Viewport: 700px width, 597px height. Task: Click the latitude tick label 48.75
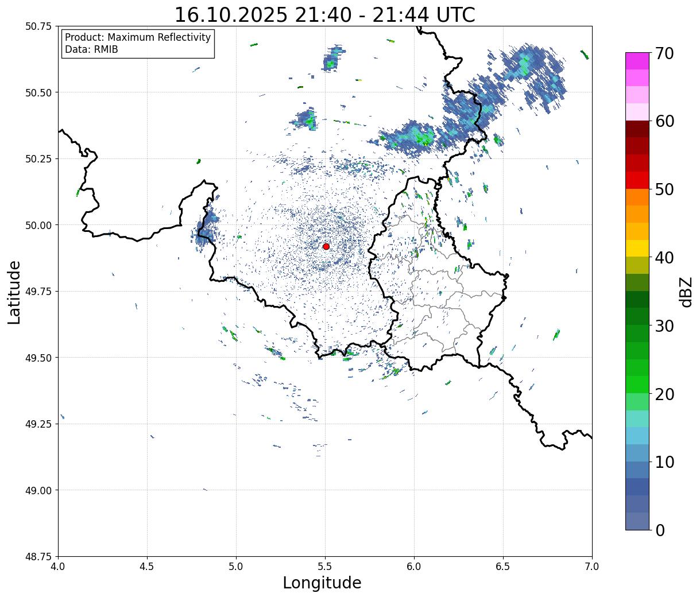click(x=38, y=557)
